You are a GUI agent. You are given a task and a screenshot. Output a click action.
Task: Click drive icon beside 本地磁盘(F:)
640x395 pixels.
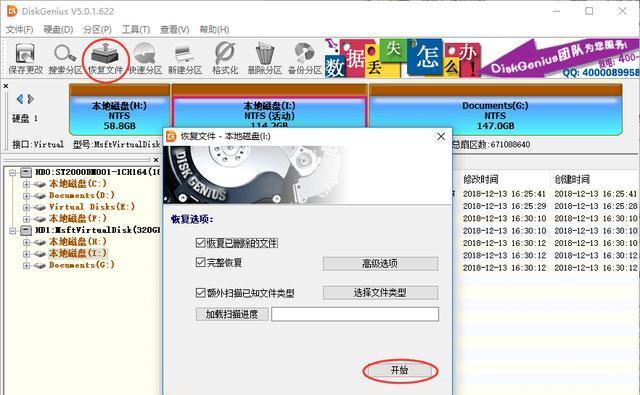click(x=40, y=219)
